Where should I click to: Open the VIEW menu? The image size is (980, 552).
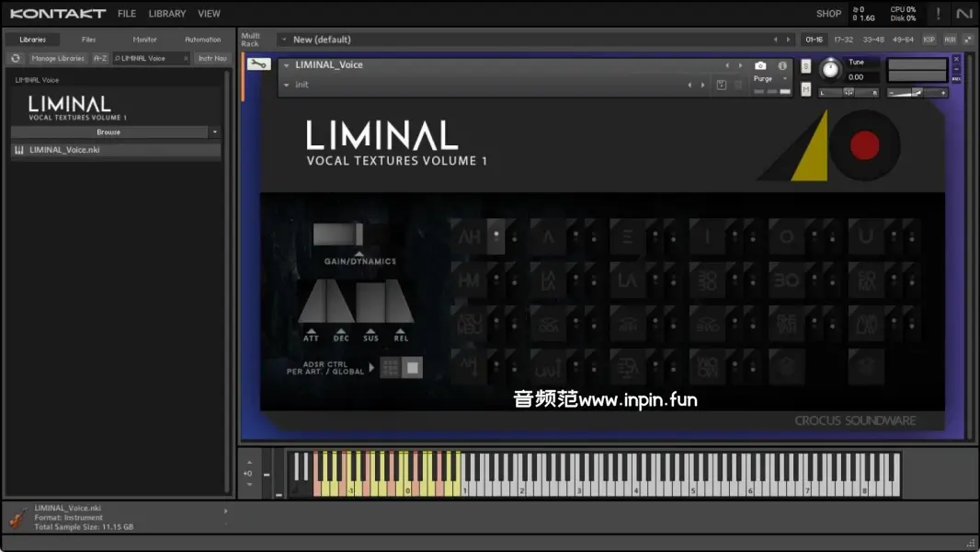pos(209,13)
